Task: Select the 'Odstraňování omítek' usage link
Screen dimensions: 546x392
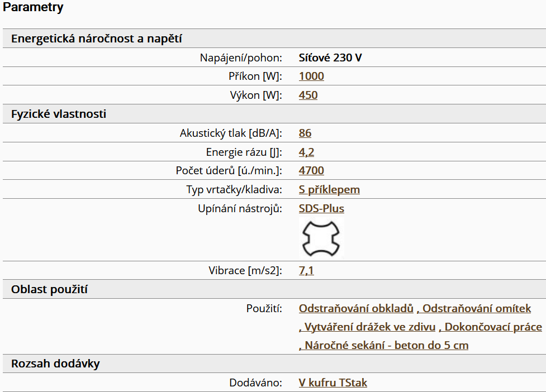Action: pyautogui.click(x=477, y=309)
